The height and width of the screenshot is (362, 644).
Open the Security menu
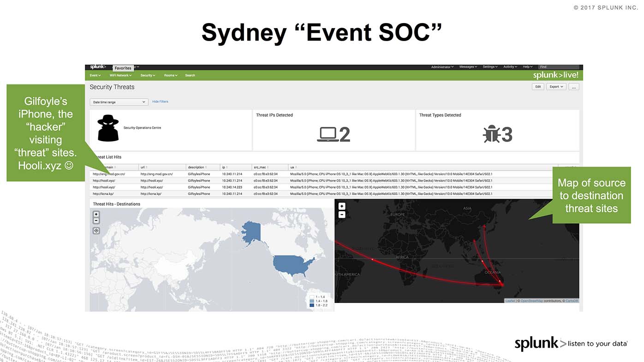148,75
